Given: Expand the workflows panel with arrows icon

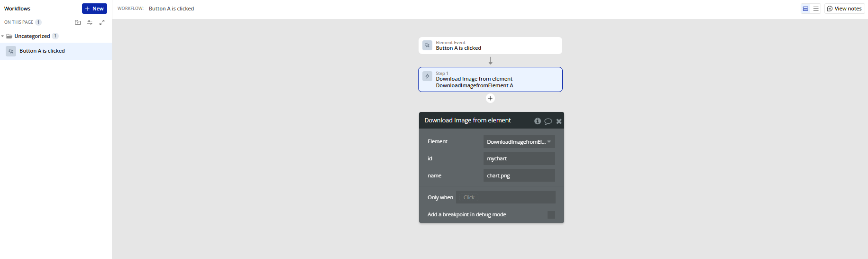Looking at the screenshot, I should click(102, 22).
